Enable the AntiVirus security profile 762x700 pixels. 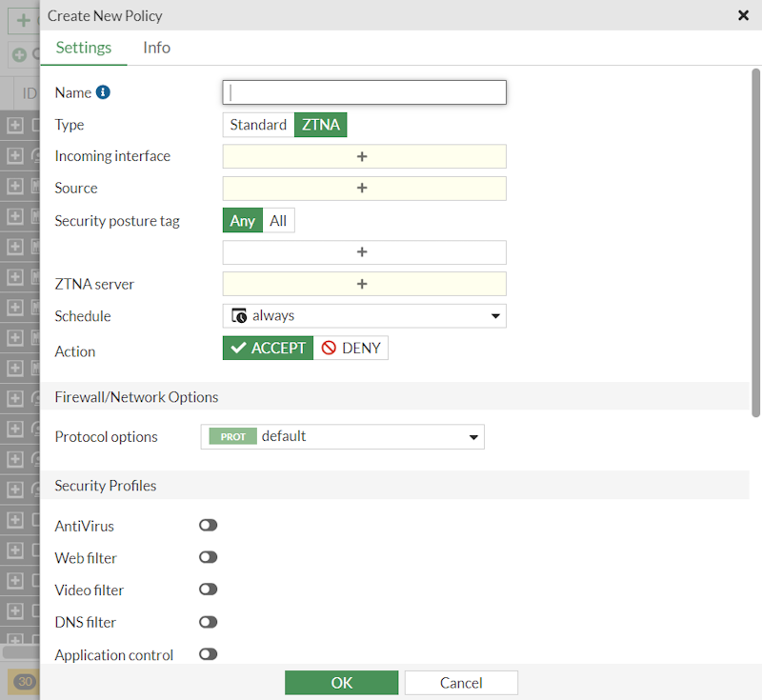click(x=208, y=525)
